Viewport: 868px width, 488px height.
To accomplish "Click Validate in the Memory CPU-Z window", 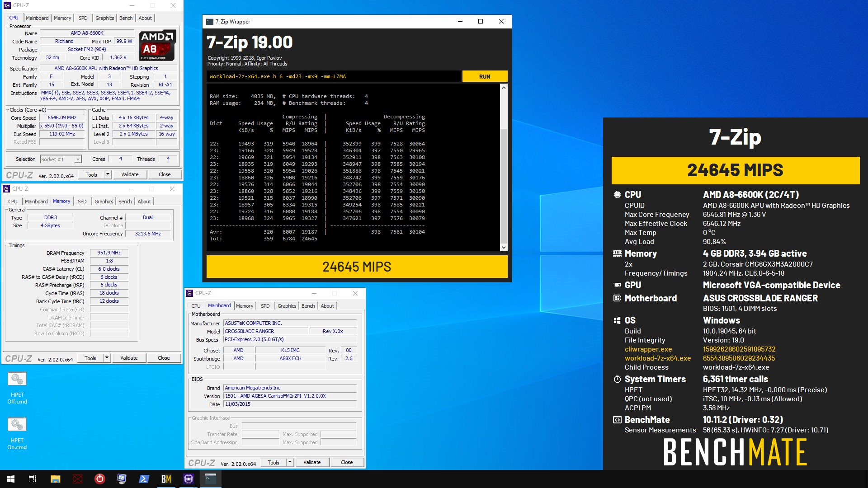I will [x=129, y=358].
